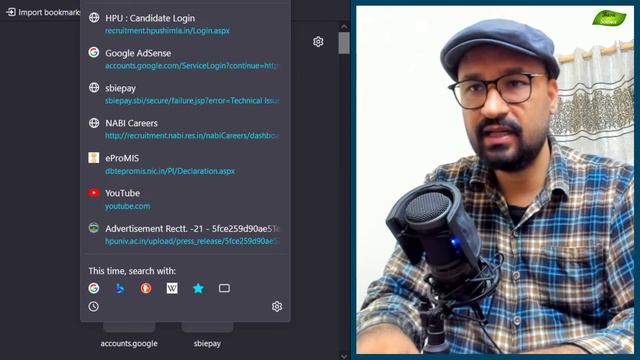The image size is (640, 360).
Task: Click youtube.com URL text
Action: (x=127, y=206)
